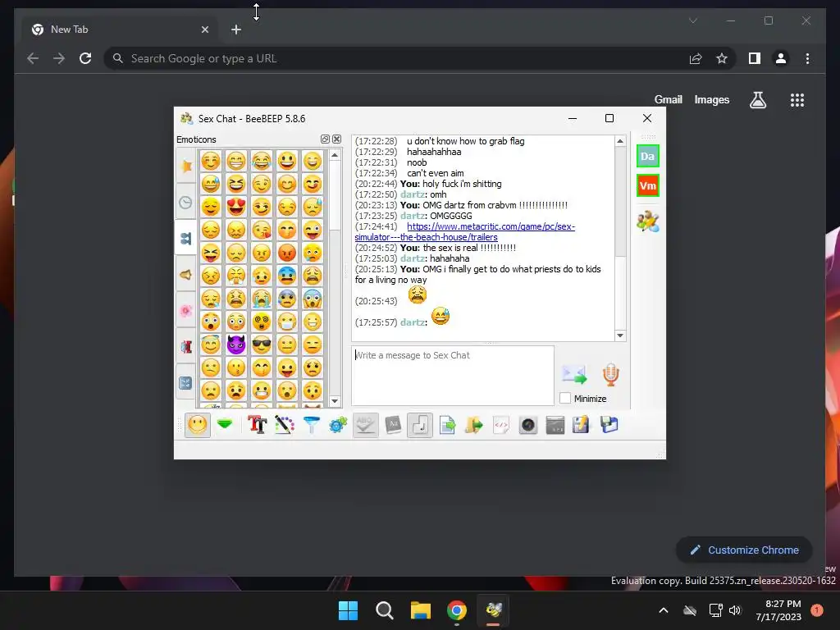
Task: Click dartz username at 17:25:03 message
Action: point(413,258)
